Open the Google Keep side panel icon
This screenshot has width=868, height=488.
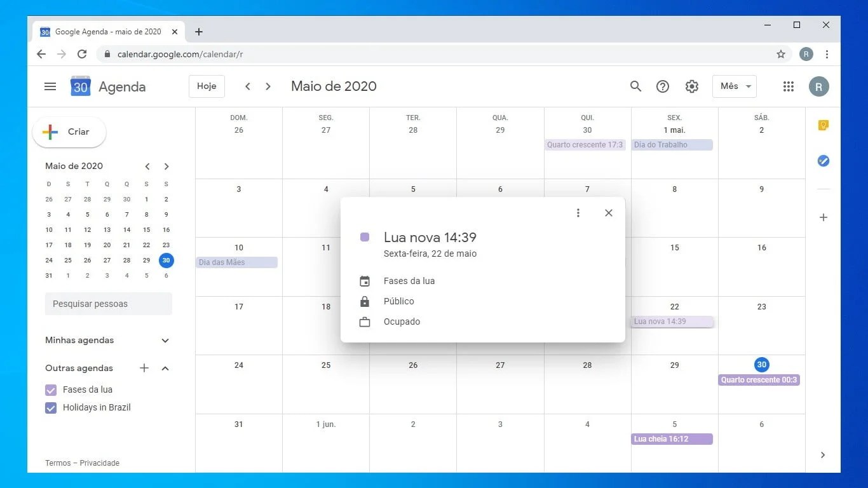pos(823,125)
